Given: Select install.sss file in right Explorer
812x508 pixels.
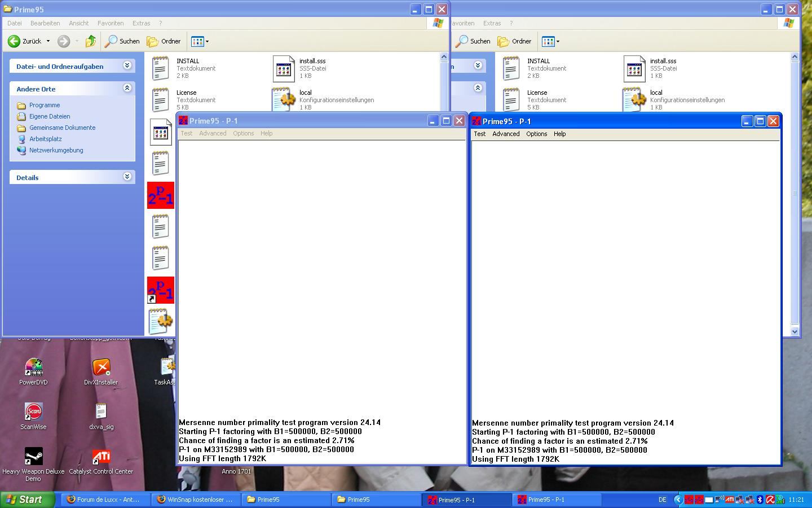Looking at the screenshot, I should click(650, 68).
